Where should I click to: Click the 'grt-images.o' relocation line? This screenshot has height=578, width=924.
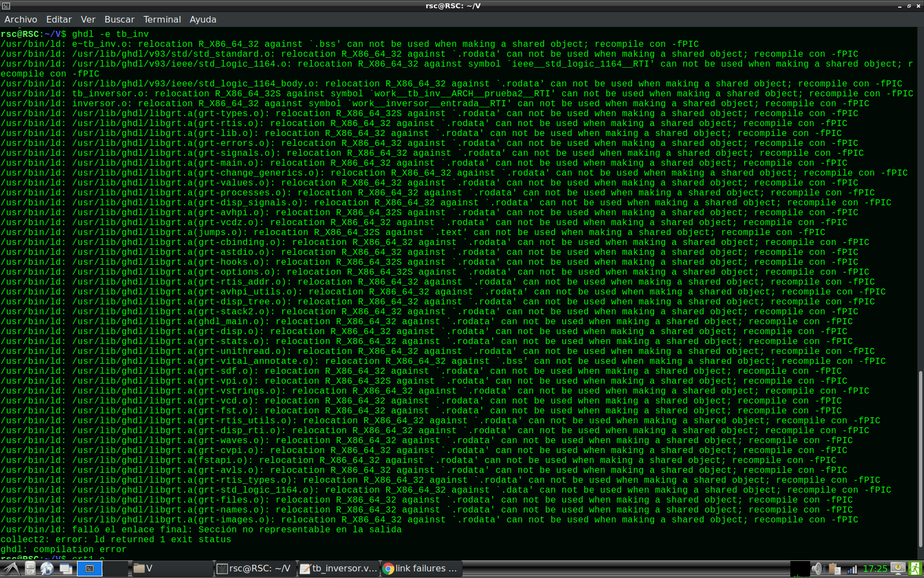pyautogui.click(x=430, y=520)
